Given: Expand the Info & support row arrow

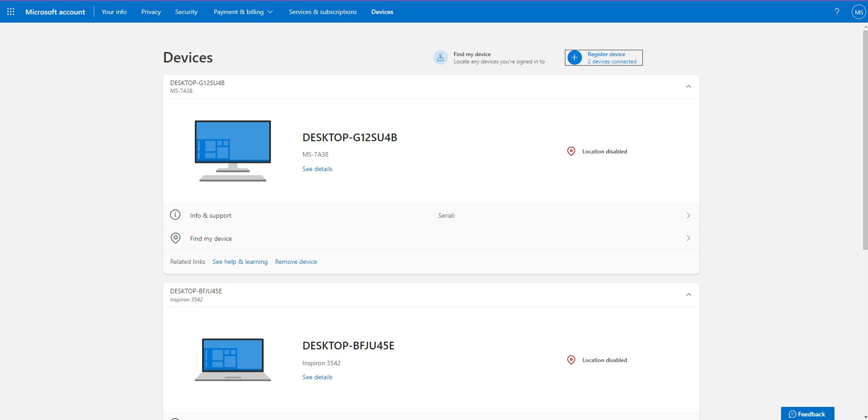Looking at the screenshot, I should tap(688, 215).
